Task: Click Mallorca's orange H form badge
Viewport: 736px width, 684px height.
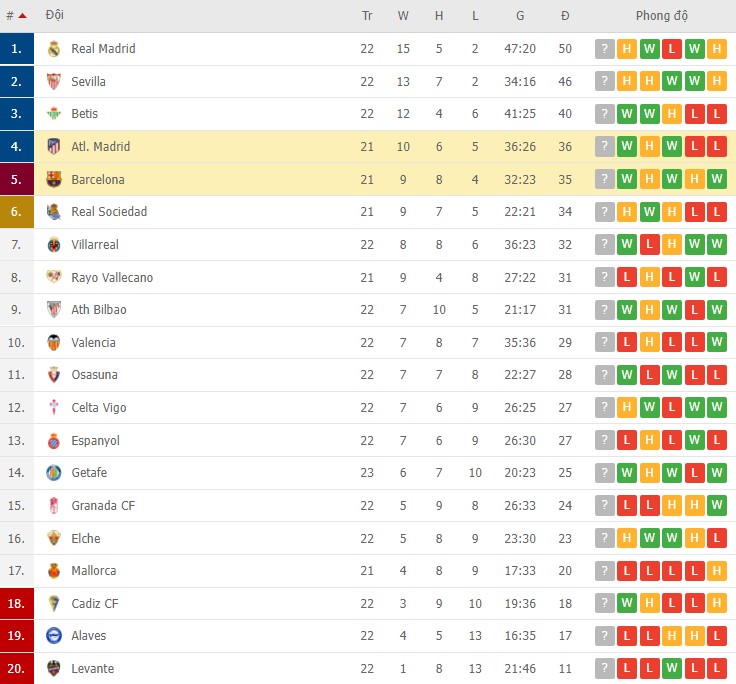Action: point(717,571)
